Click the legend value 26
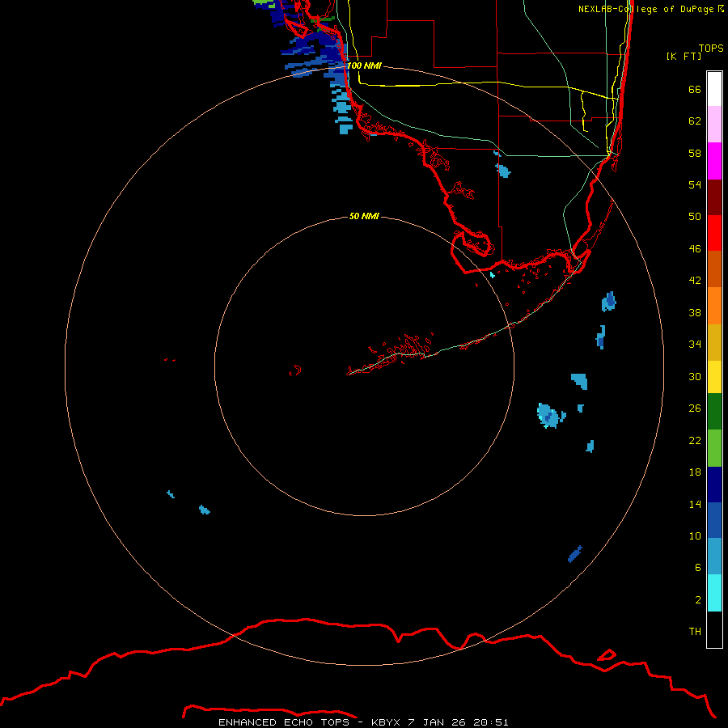This screenshot has height=728, width=728. [695, 408]
